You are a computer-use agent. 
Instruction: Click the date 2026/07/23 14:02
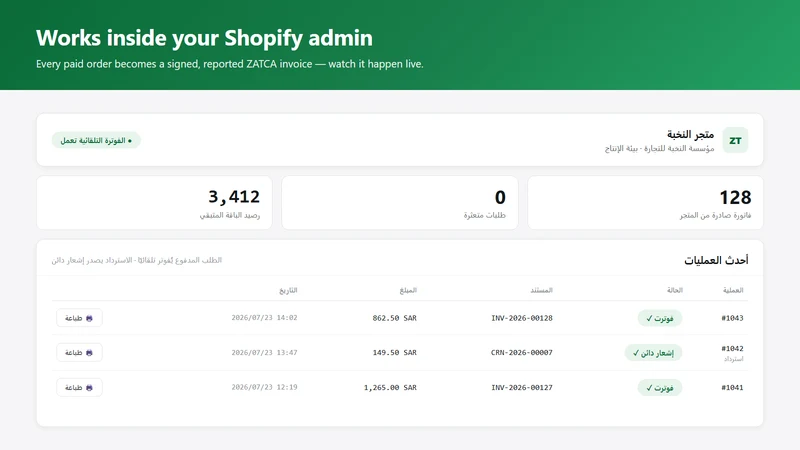tap(264, 317)
